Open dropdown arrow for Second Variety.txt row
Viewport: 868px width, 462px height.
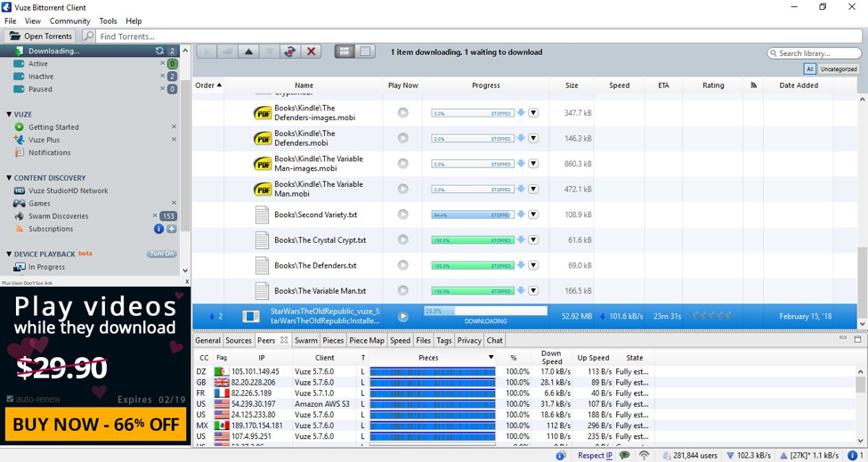(x=533, y=215)
